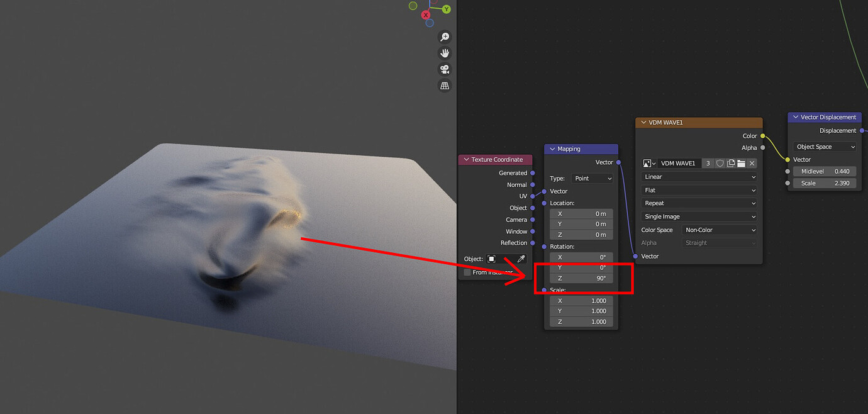Collapse the Mapping node
Viewport: 868px width, 414px height.
coord(552,149)
